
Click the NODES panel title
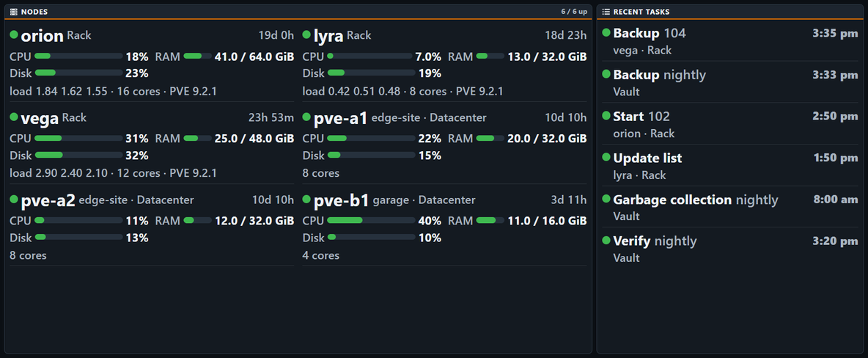[x=34, y=12]
